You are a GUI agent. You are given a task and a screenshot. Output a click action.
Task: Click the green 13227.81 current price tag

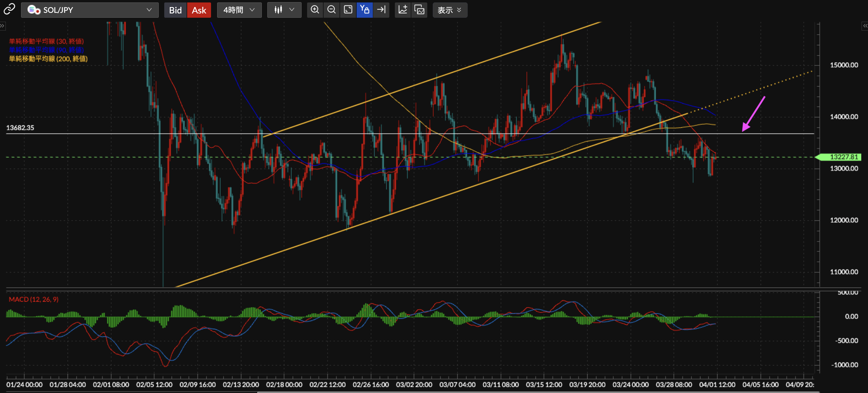pyautogui.click(x=841, y=157)
